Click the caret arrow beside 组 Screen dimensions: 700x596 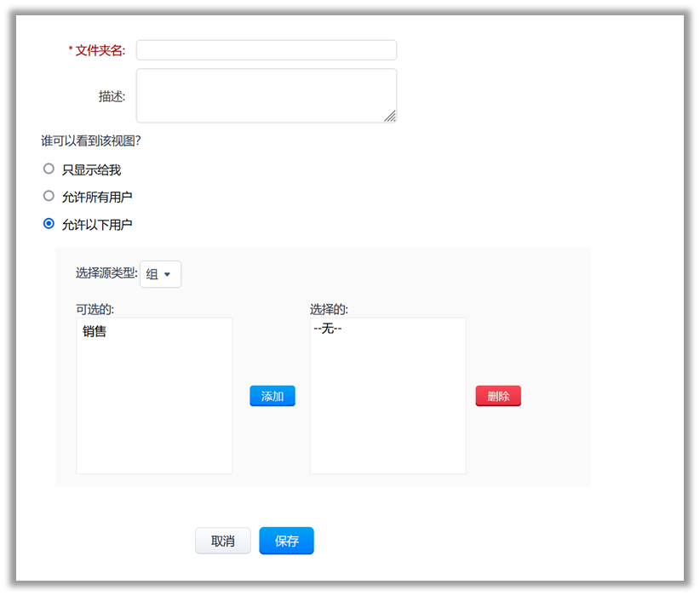168,274
